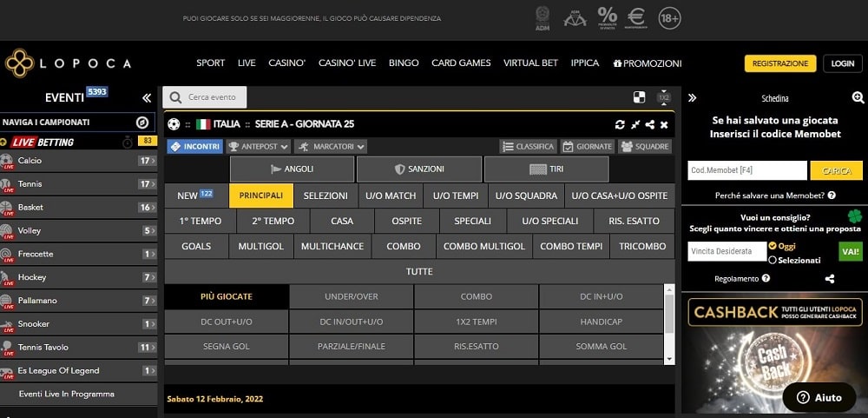
Task: Expand Pallamano live events list
Action: [149, 301]
